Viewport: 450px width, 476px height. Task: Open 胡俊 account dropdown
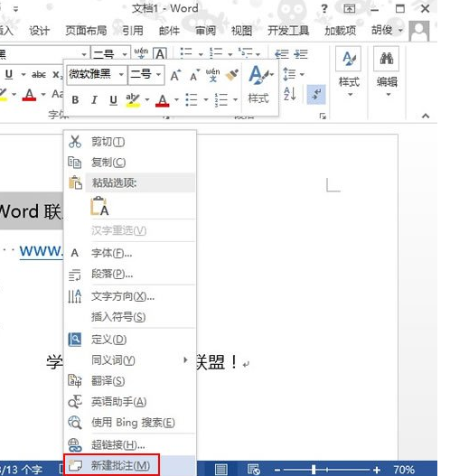(388, 30)
